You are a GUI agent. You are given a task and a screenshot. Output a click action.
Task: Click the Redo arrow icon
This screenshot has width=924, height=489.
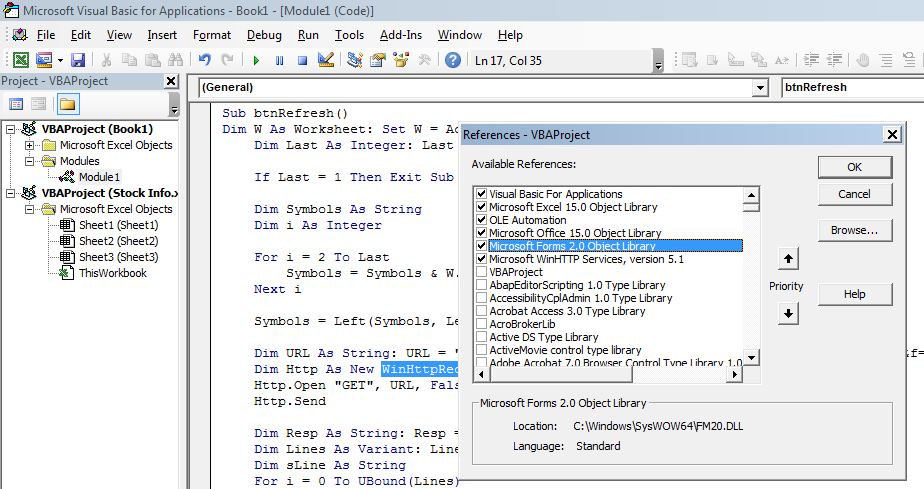coord(227,60)
